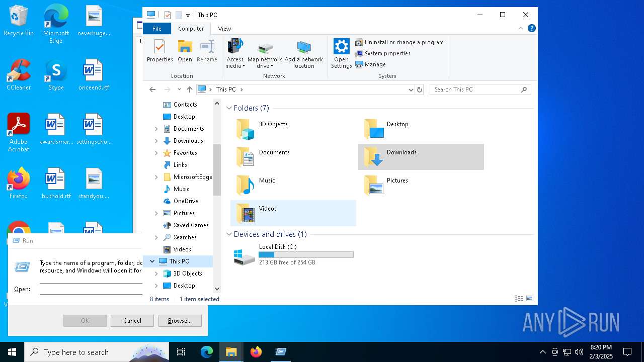Switch to large icons view icon

pyautogui.click(x=529, y=299)
